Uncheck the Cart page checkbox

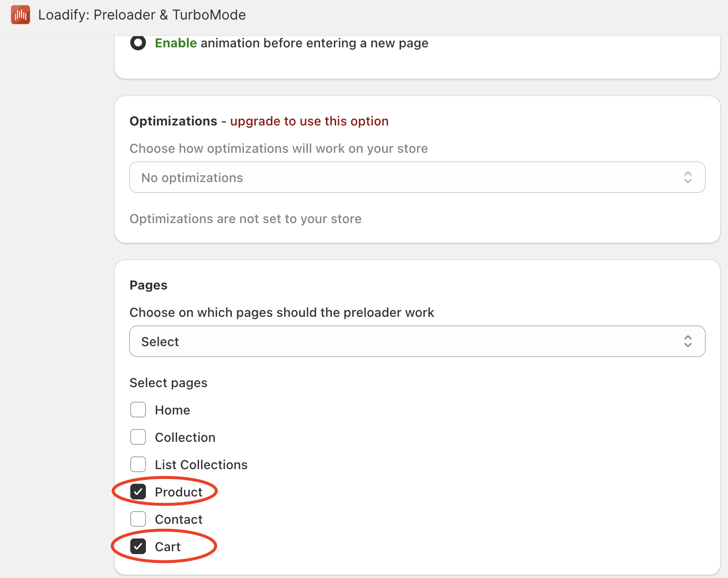(138, 546)
